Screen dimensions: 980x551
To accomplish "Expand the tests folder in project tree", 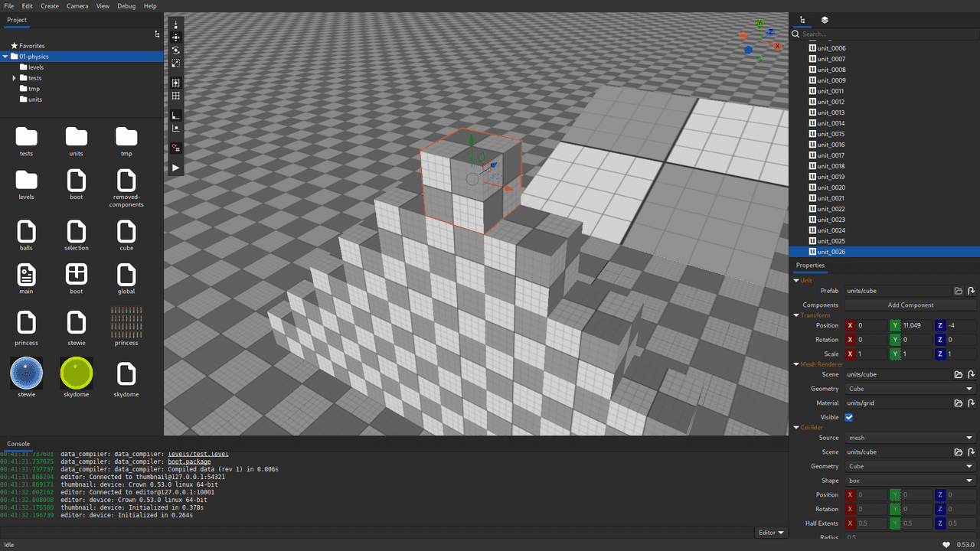I will [x=14, y=78].
